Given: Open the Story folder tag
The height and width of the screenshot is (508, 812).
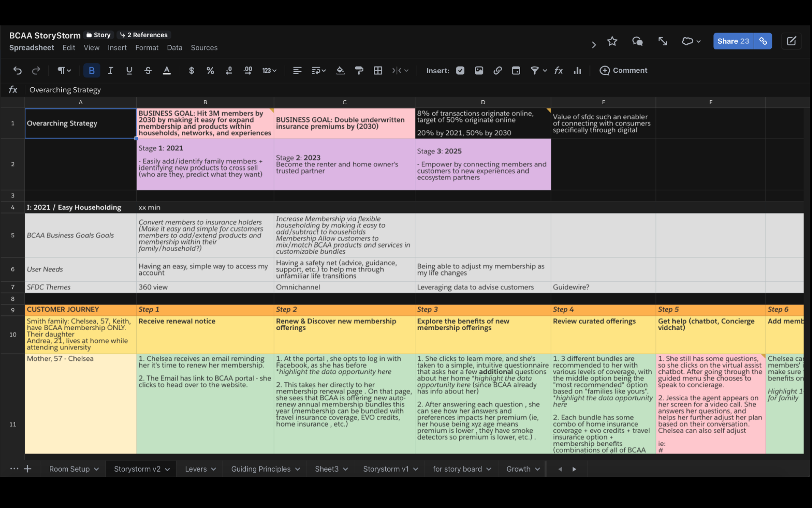Looking at the screenshot, I should (99, 35).
